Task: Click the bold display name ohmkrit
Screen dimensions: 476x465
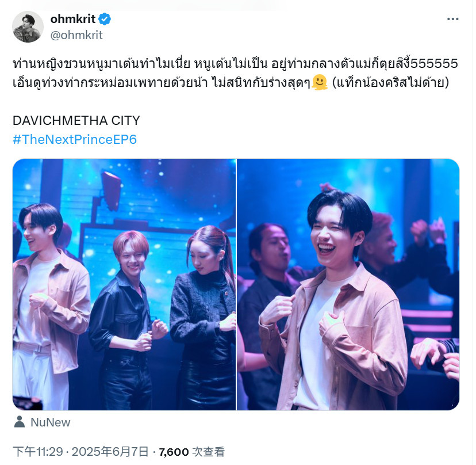Action: click(x=73, y=19)
